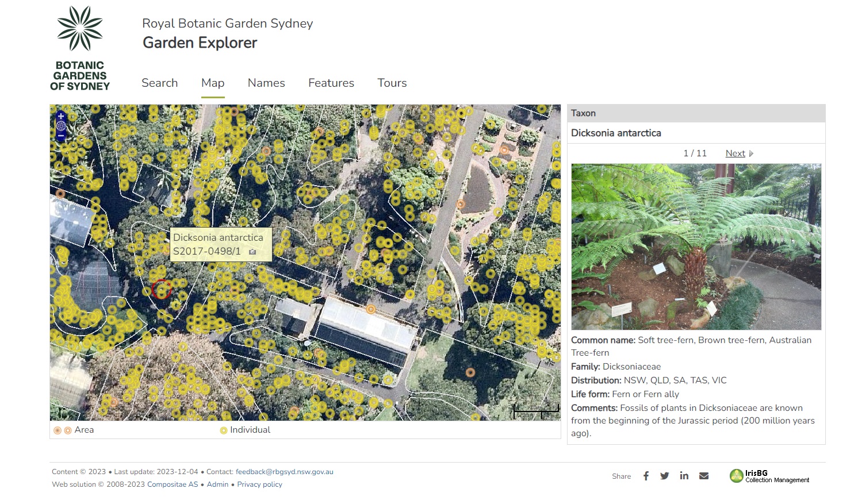This screenshot has width=862, height=504.
Task: Click the camera icon in the map tooltip
Action: (x=252, y=252)
